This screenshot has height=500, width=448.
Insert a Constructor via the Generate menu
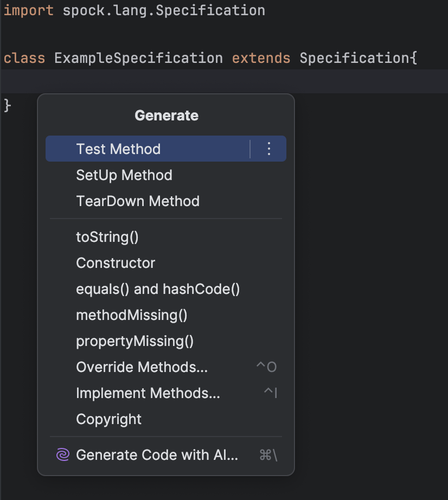click(x=115, y=263)
